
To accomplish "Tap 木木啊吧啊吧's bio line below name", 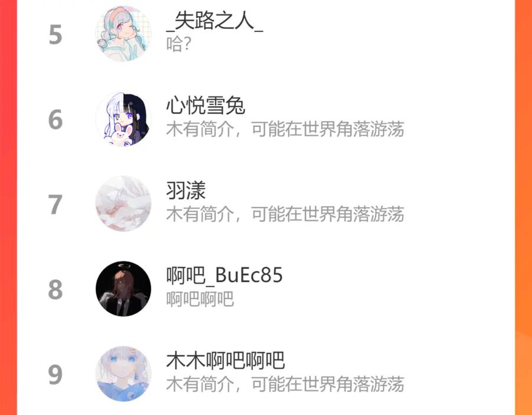I will coord(285,384).
